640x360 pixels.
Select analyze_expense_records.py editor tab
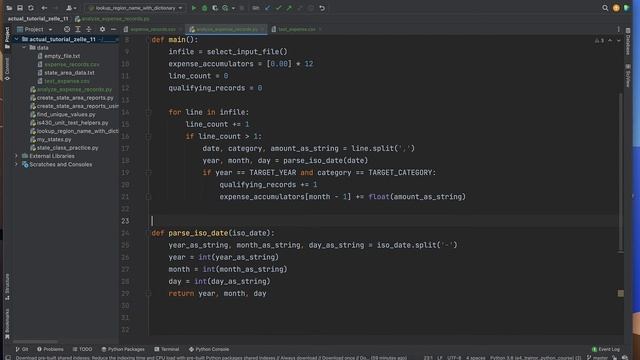click(x=227, y=29)
